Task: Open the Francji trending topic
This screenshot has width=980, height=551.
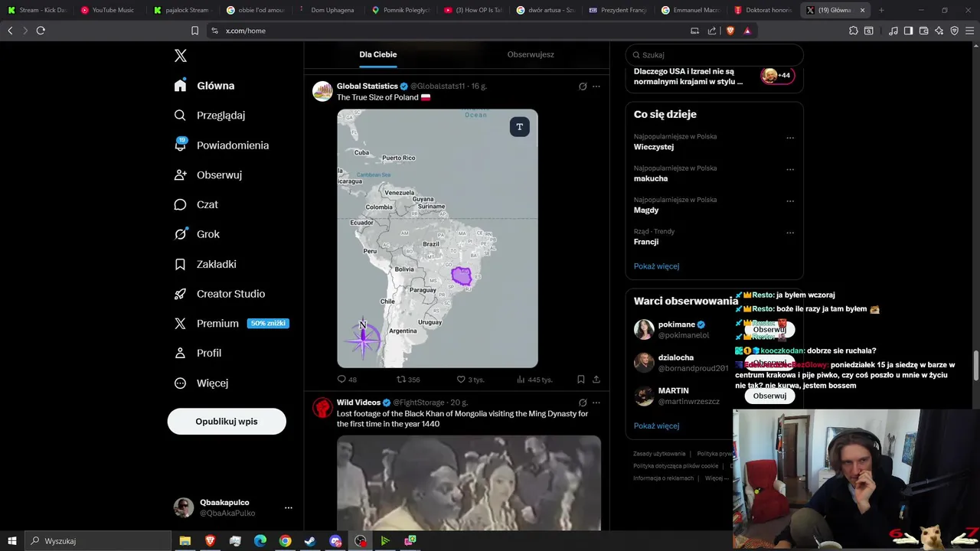Action: 646,242
